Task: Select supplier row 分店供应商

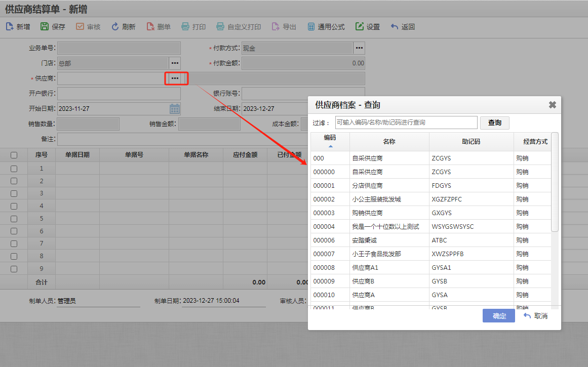Action: click(x=431, y=186)
